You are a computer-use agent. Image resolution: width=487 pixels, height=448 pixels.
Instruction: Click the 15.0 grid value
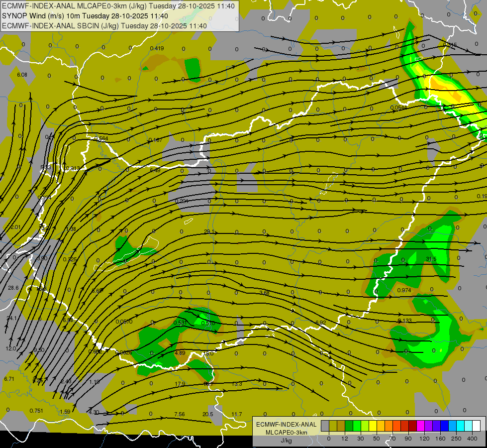pos(208,353)
